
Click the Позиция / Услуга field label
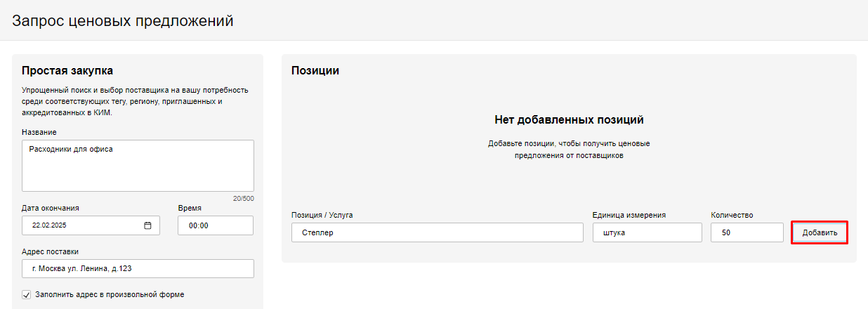click(322, 215)
